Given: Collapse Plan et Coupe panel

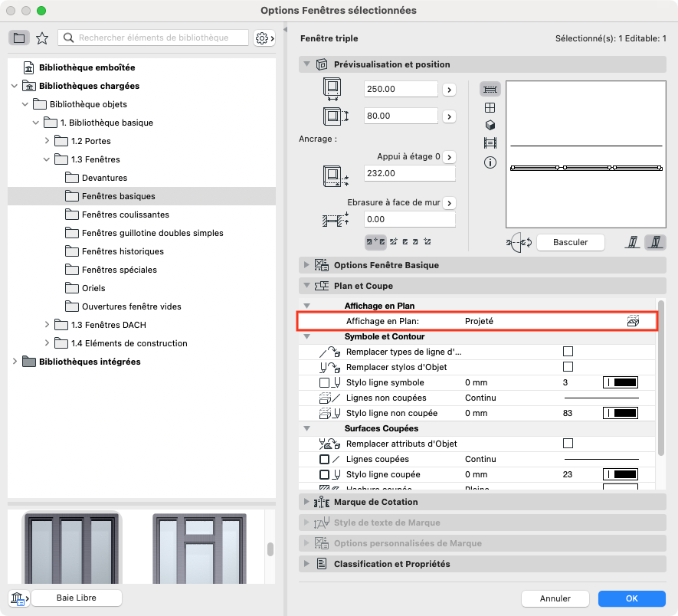Looking at the screenshot, I should click(306, 286).
